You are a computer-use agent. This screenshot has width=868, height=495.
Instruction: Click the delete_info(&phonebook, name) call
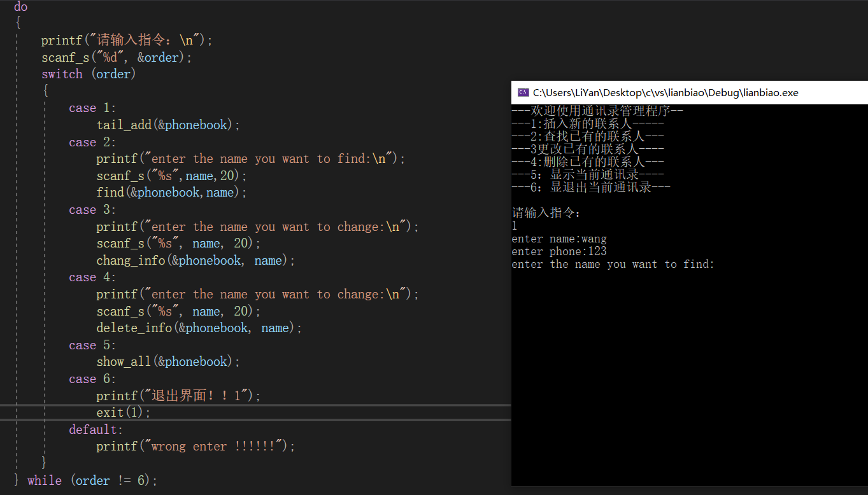coord(199,328)
